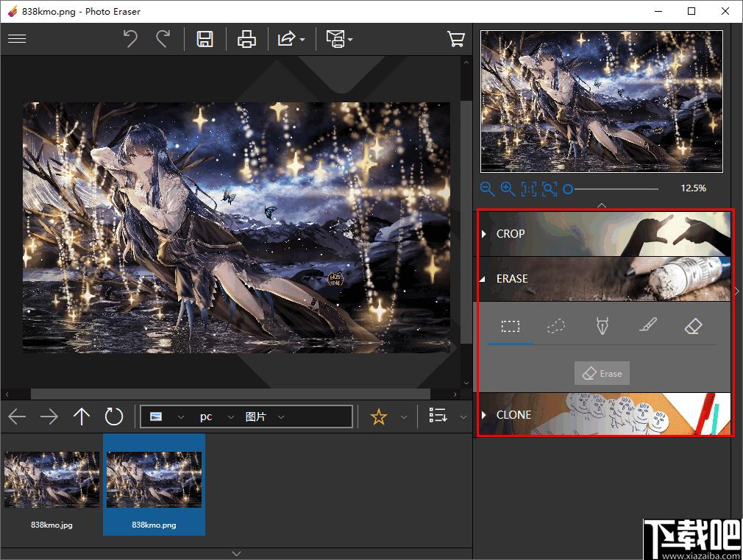The image size is (743, 560).
Task: Click the 图片 path segment
Action: pos(255,417)
